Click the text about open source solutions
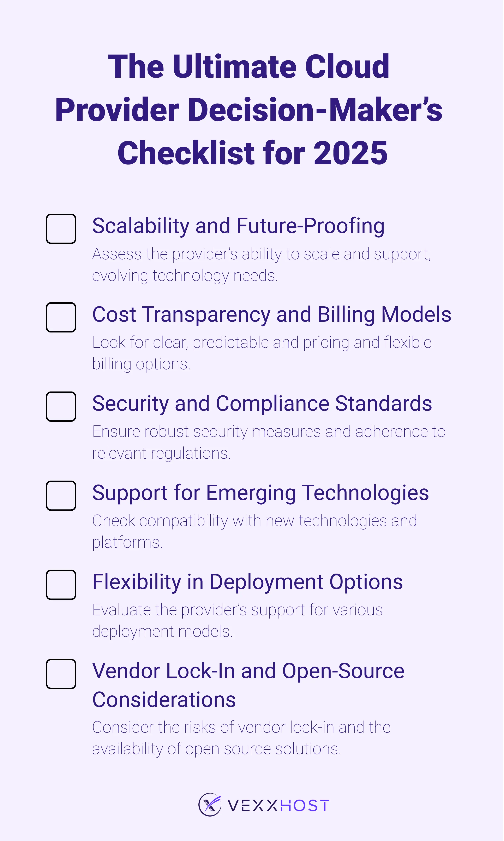This screenshot has height=841, width=504. click(241, 738)
